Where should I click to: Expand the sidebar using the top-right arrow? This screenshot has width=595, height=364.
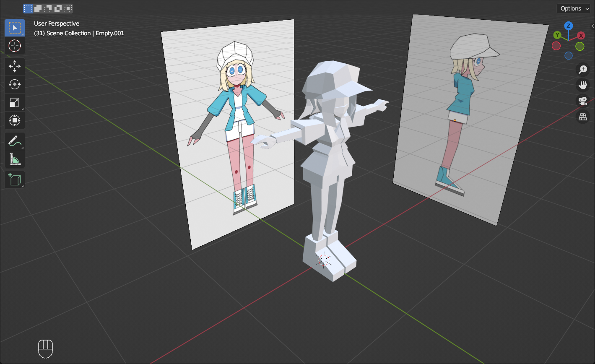(x=592, y=26)
